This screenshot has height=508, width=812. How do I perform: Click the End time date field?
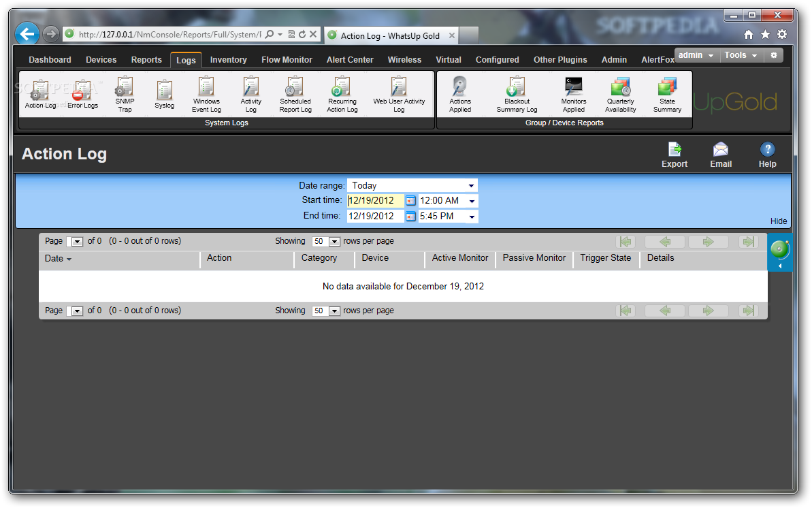coord(375,216)
